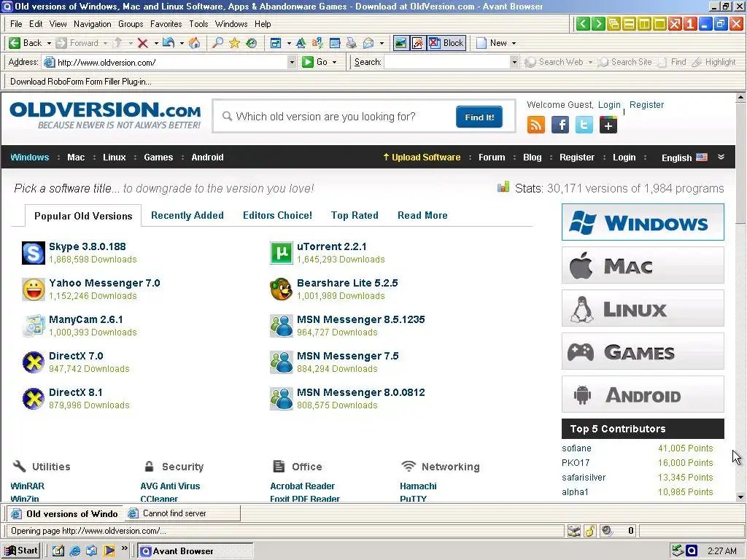The height and width of the screenshot is (560, 747).
Task: Click the Full Screen window icon
Action: pos(276,43)
